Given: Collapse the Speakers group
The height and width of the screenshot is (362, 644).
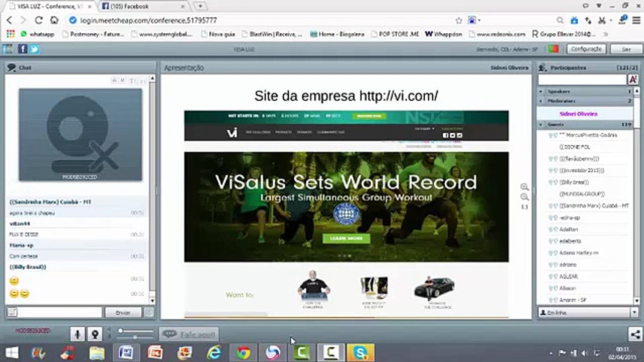Looking at the screenshot, I should (541, 92).
